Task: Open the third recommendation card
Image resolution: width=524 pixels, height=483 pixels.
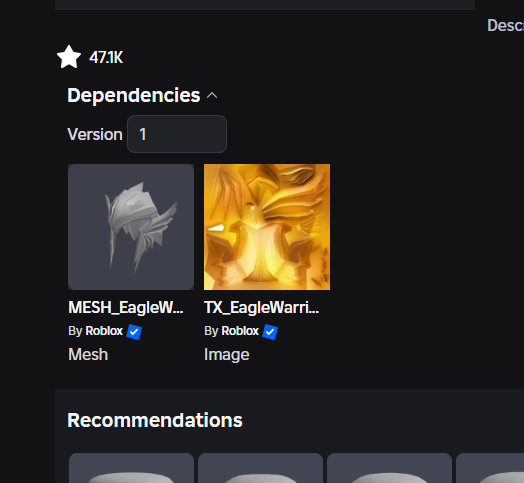Action: [389, 468]
